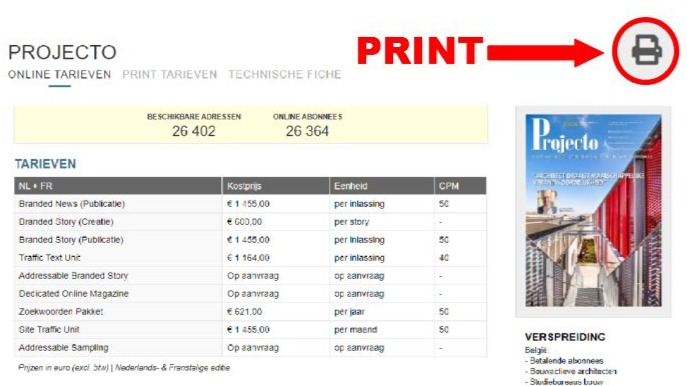Image resolution: width=687 pixels, height=386 pixels.
Task: Click the Online Abonnees count 26 364
Action: (x=307, y=131)
